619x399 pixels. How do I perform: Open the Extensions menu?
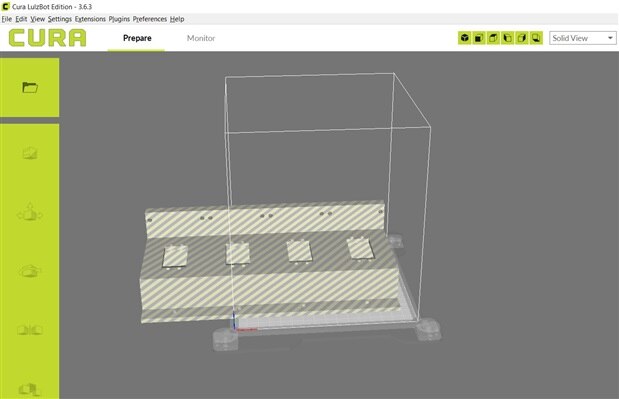coord(90,19)
